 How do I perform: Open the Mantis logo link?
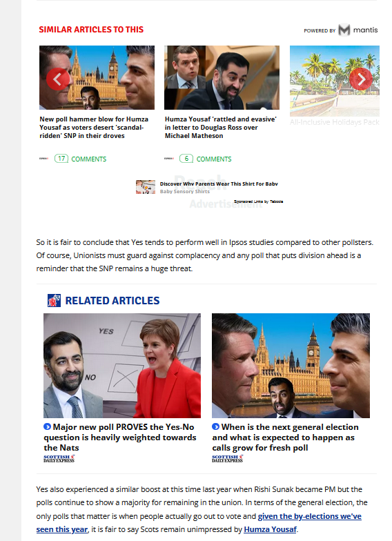pos(357,30)
